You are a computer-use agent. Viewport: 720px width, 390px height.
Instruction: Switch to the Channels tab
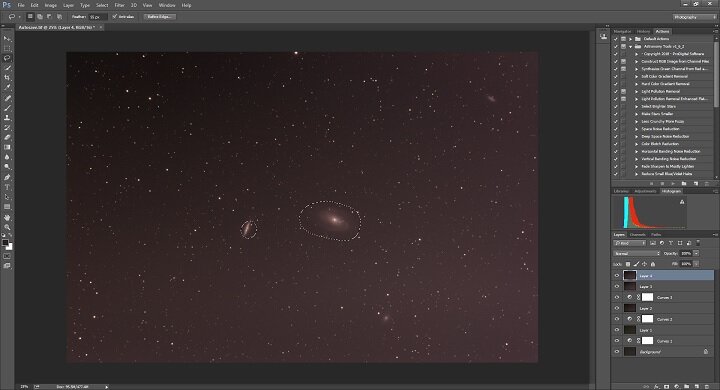tap(637, 235)
